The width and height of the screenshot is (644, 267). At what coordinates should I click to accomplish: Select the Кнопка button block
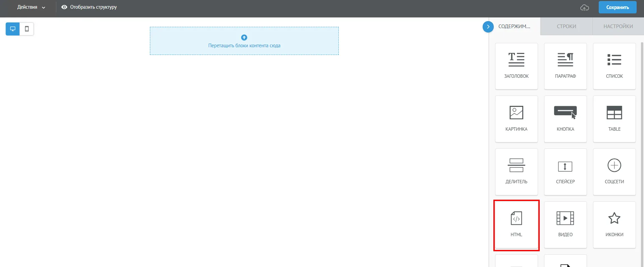(565, 119)
